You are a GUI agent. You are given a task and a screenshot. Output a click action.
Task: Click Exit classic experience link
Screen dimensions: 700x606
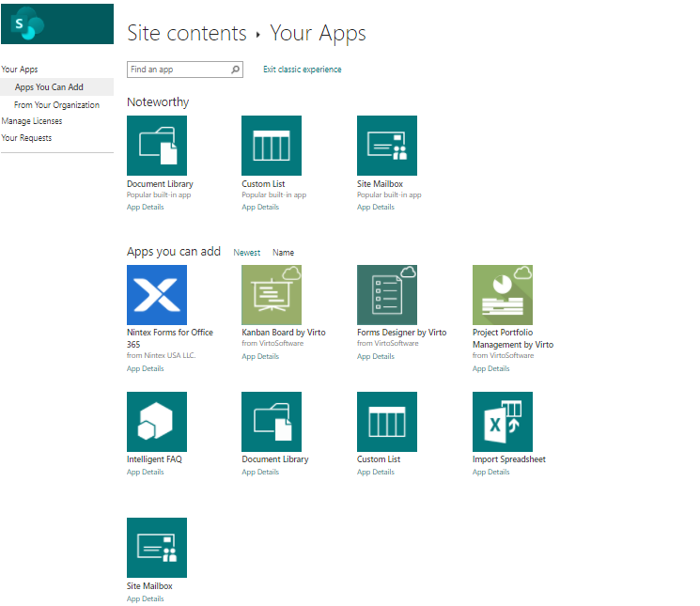[x=303, y=70]
